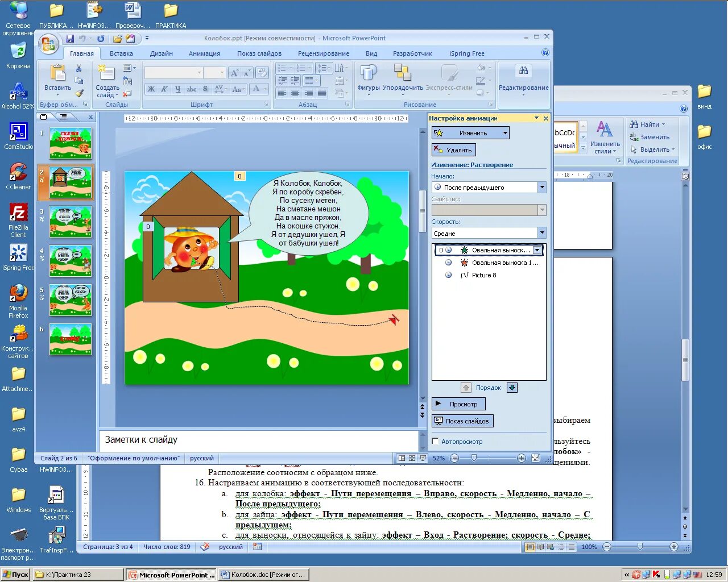The image size is (728, 582).
Task: Click PowerPoint zoom in plus button
Action: pos(521,458)
